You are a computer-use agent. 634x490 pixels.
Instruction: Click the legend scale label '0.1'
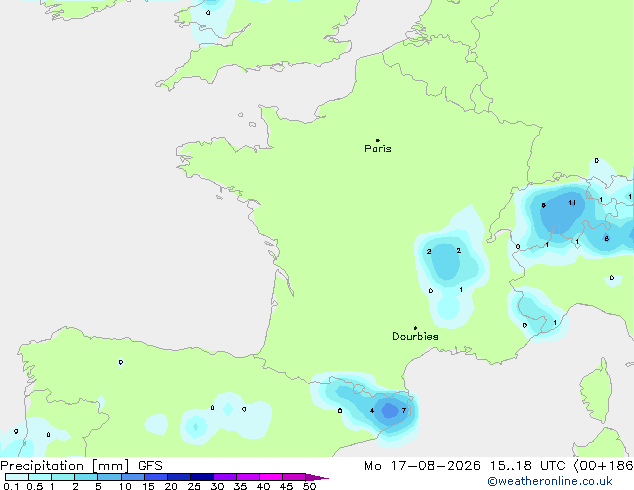click(11, 486)
